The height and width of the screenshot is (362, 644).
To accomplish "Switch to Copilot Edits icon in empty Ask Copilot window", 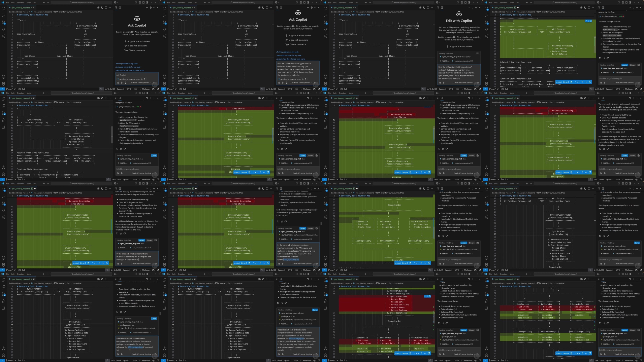I will (120, 7).
